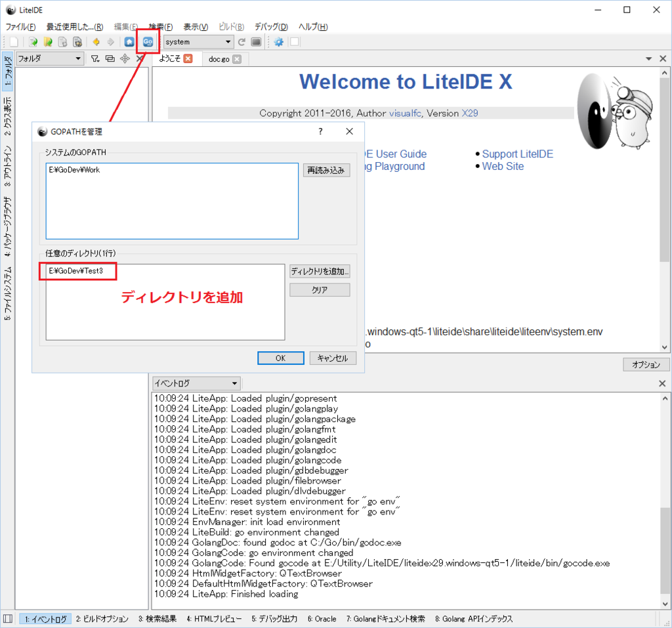Screen dimensions: 672x628
Task: Close the ようこそ tab with its red X
Action: (x=188, y=58)
